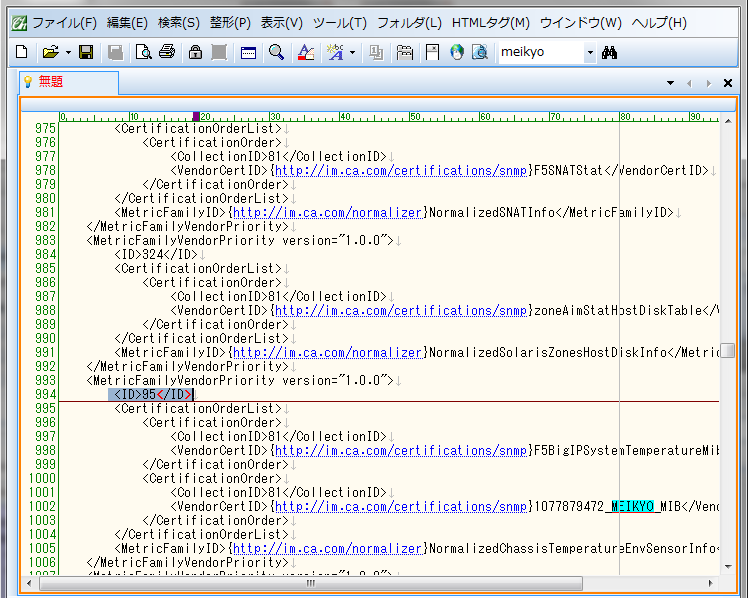
Task: Expand the meikyo search box dropdown
Action: pos(589,52)
